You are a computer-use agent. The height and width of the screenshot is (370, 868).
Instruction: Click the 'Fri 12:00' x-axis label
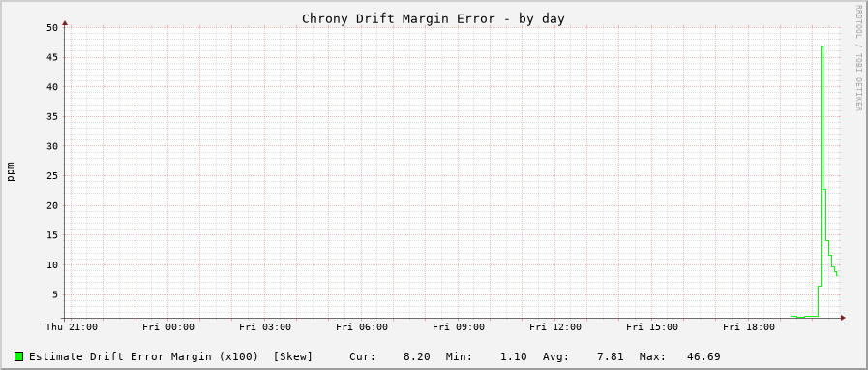555,326
